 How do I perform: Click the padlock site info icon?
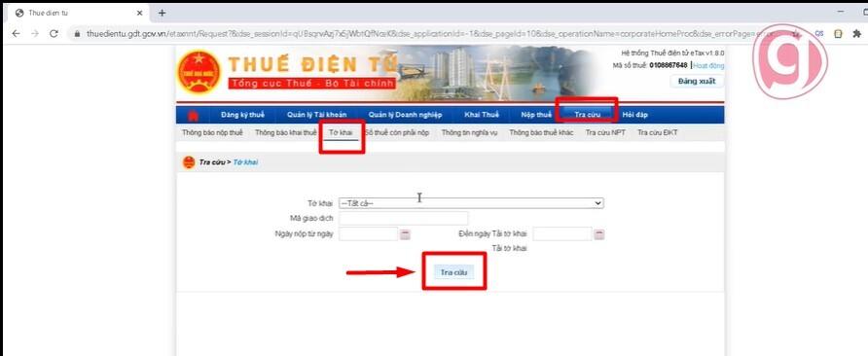click(x=78, y=34)
